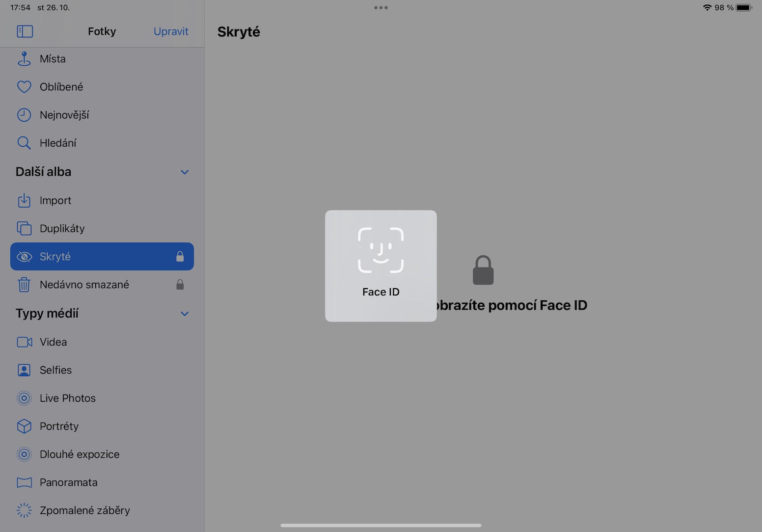Open the three-dot multitasking menu
The height and width of the screenshot is (532, 762).
click(381, 7)
